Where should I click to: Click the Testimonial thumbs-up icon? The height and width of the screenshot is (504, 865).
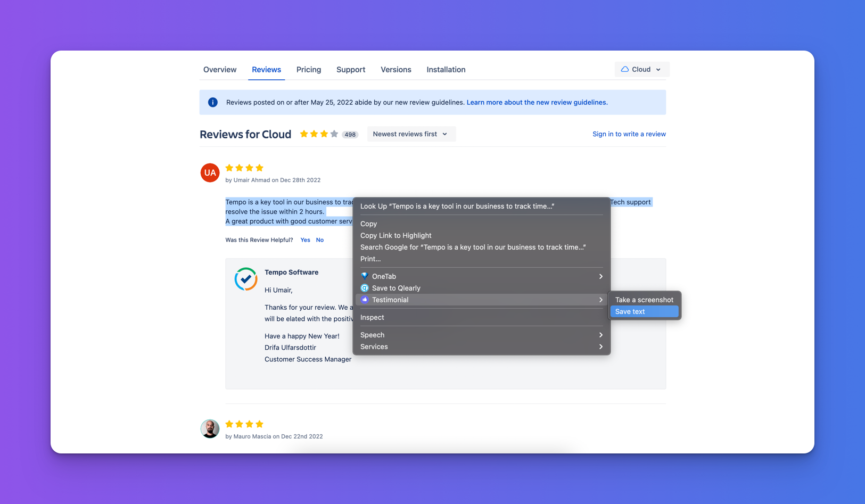point(365,300)
